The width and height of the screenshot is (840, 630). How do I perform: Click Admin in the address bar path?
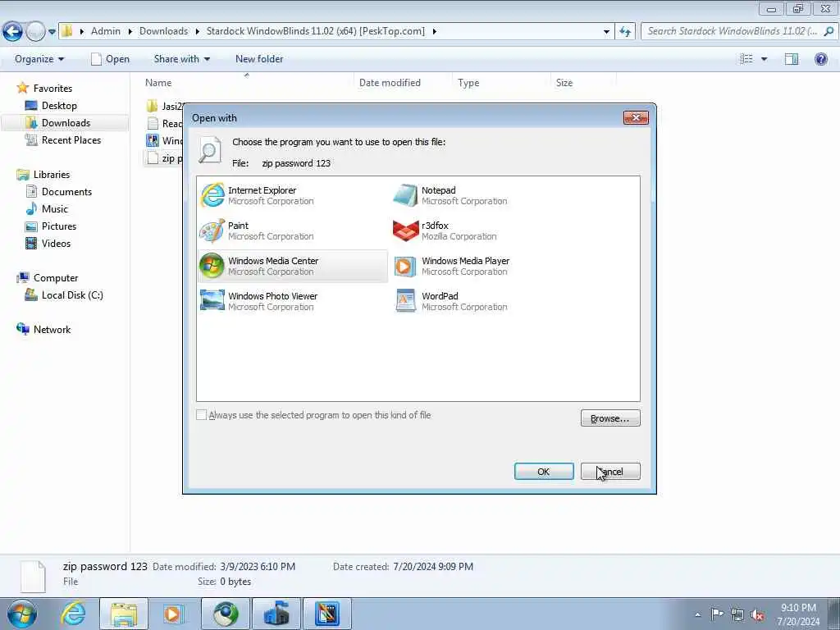tap(106, 31)
